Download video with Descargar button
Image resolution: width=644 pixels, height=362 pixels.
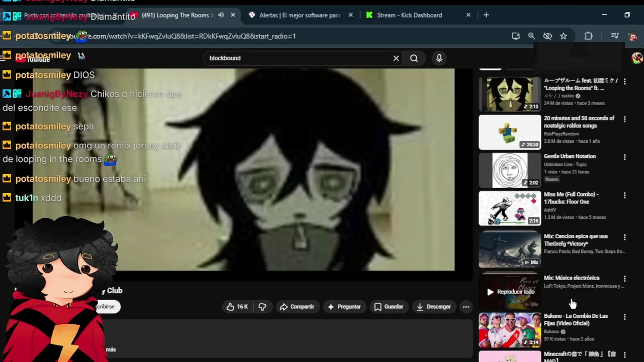tap(434, 307)
